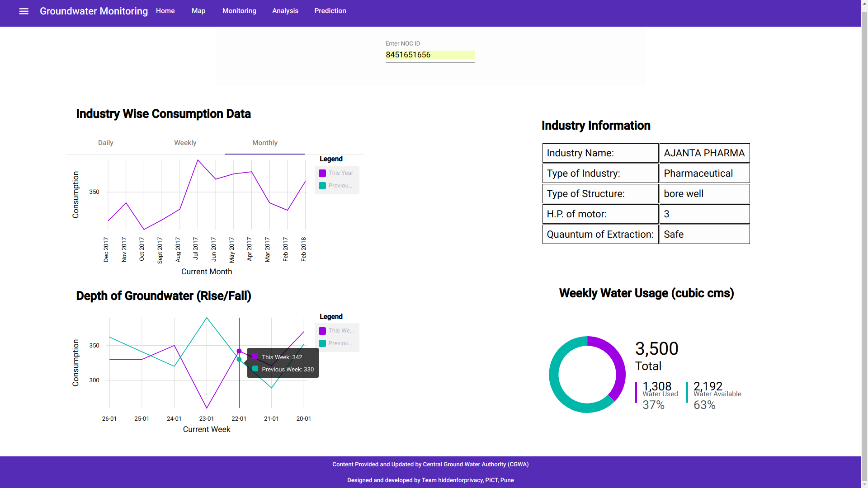
Task: Click the 37% water used percentage
Action: tap(654, 405)
